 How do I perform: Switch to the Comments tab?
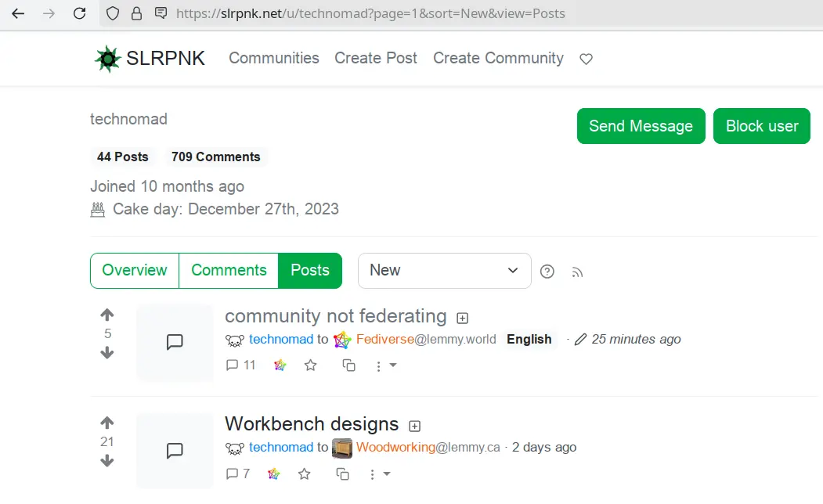[x=229, y=270]
